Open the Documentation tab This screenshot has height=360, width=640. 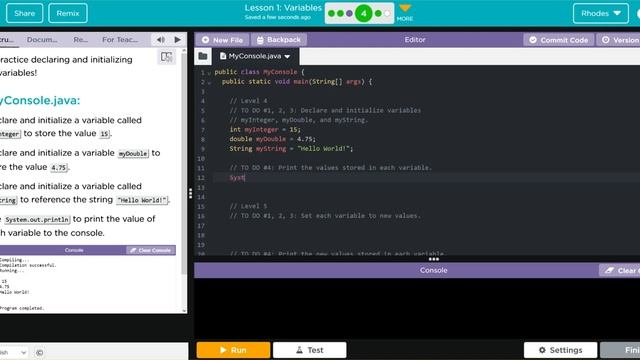(x=42, y=40)
